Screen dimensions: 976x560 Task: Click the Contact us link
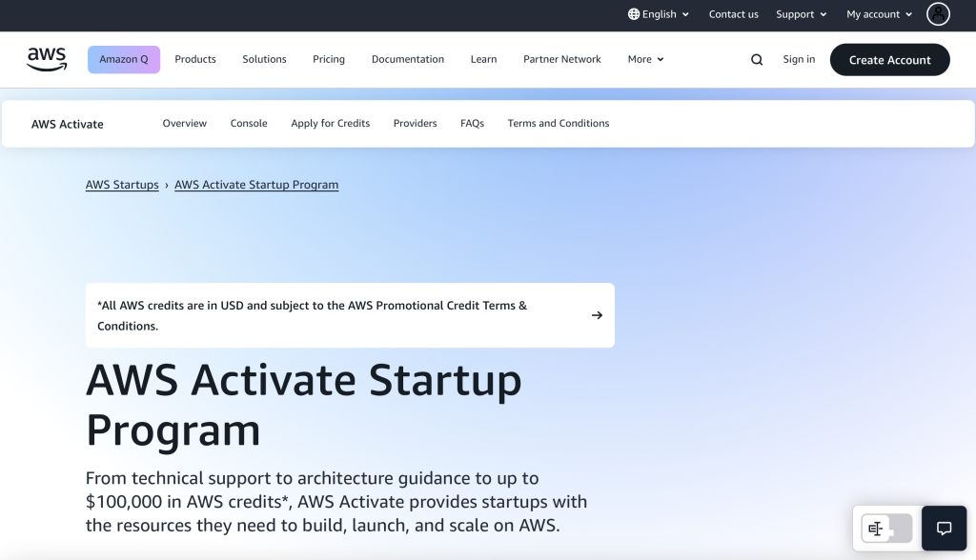click(733, 14)
